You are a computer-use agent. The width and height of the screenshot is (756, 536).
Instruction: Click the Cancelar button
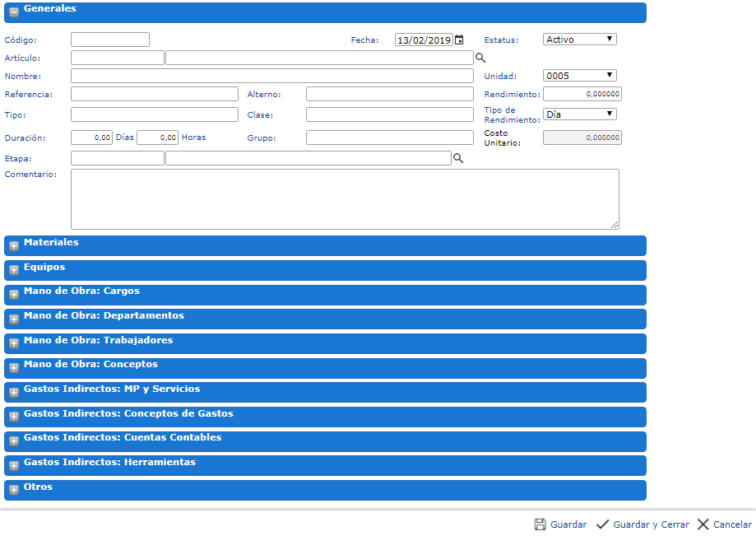[x=732, y=524]
